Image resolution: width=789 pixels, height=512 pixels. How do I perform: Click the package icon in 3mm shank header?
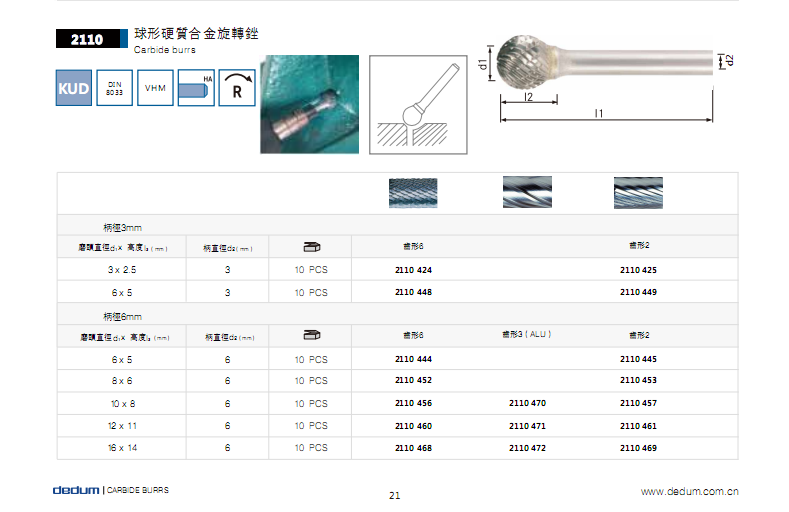click(x=311, y=247)
